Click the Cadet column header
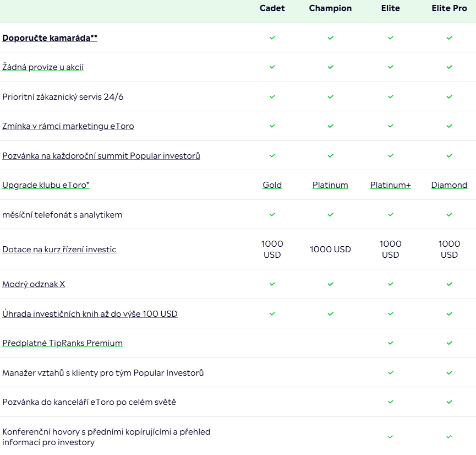 [272, 8]
